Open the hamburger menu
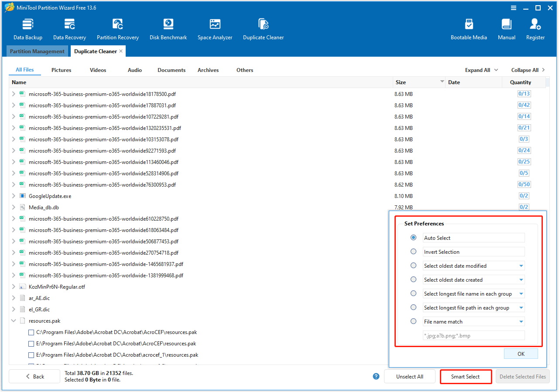The image size is (559, 392). (x=514, y=7)
